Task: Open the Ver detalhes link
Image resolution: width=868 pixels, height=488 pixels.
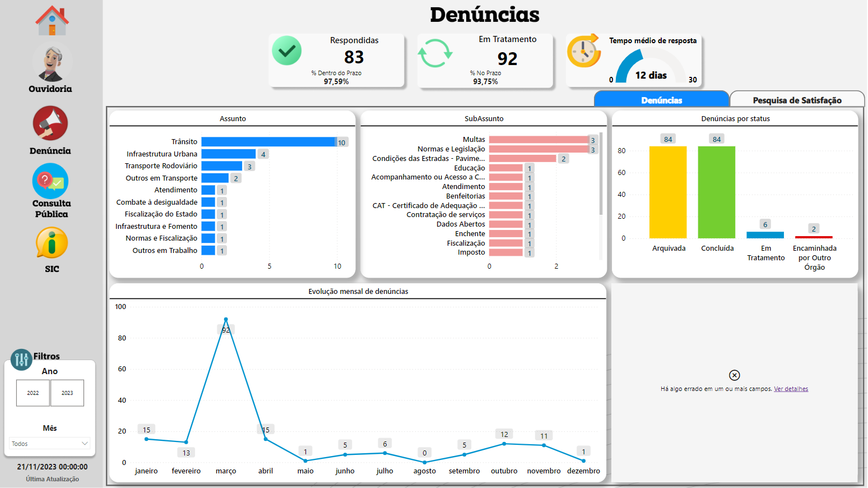Action: 791,388
